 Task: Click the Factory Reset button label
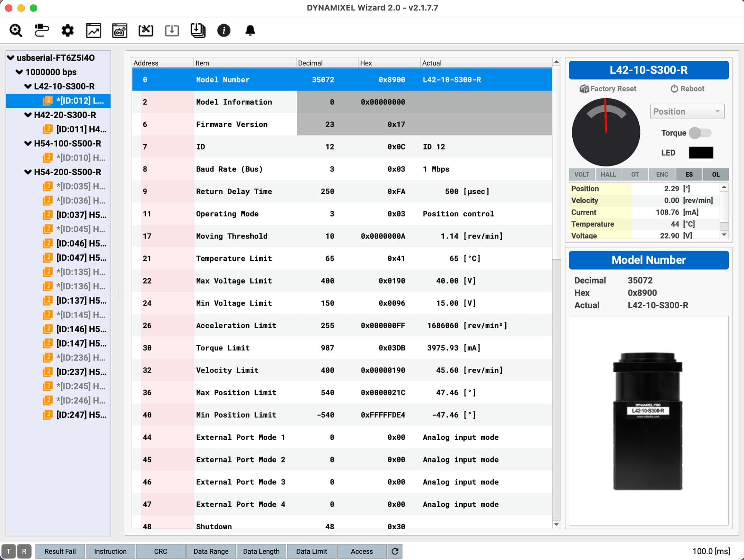click(613, 89)
